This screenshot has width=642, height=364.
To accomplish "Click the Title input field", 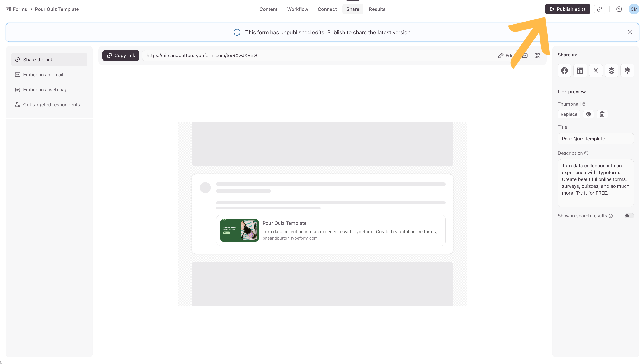I will click(x=596, y=139).
